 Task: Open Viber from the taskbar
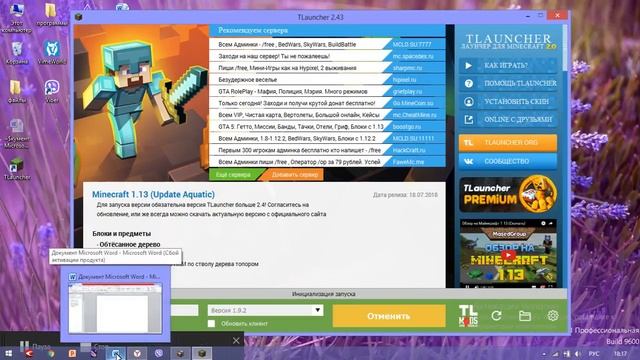[159, 353]
